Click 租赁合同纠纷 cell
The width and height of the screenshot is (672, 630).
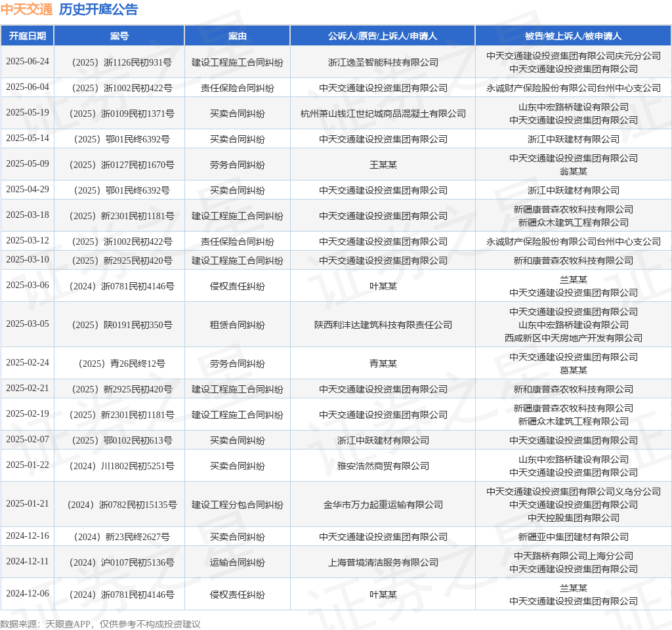pos(238,325)
